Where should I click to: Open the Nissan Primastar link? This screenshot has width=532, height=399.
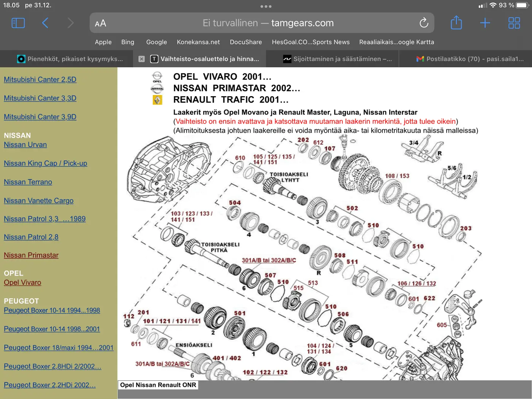click(31, 255)
